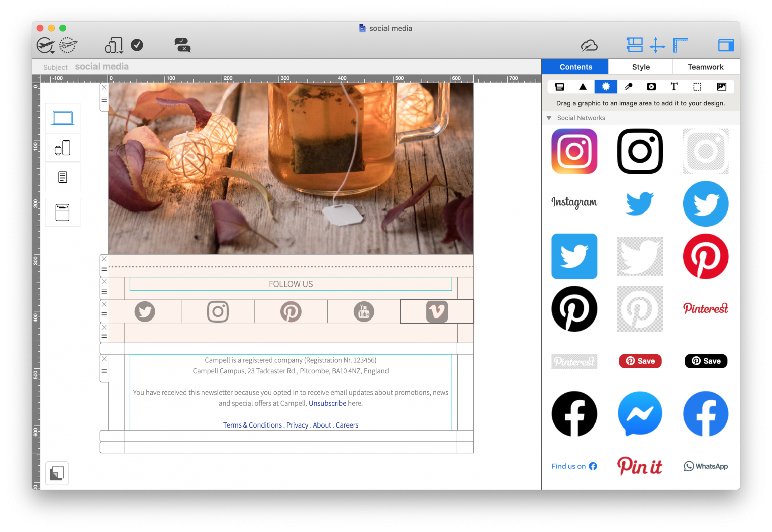This screenshot has height=532, width=772.
Task: Open the Text contents category
Action: 673,86
